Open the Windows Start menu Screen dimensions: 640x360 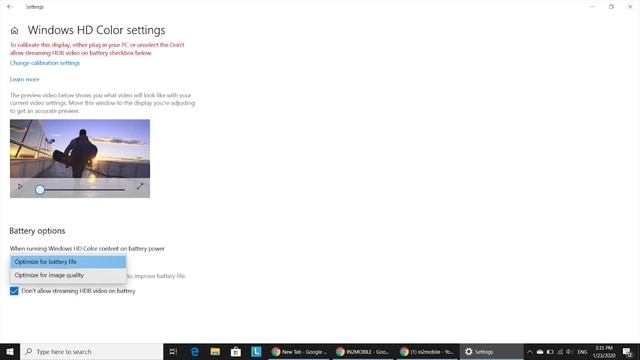pos(10,351)
